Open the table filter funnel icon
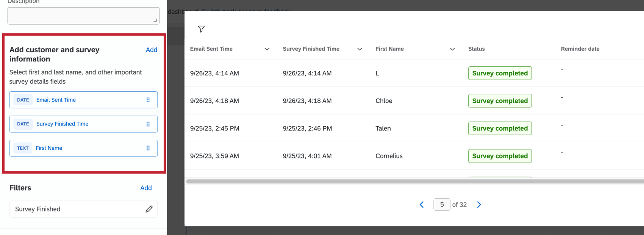 201,29
